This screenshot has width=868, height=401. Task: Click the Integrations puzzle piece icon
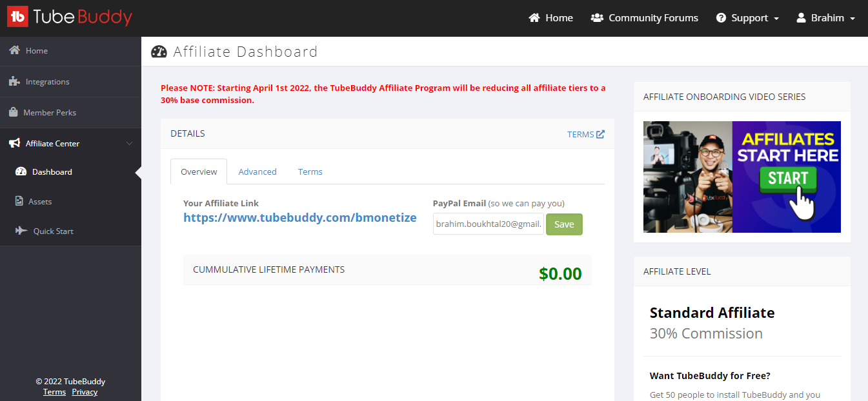pos(14,81)
